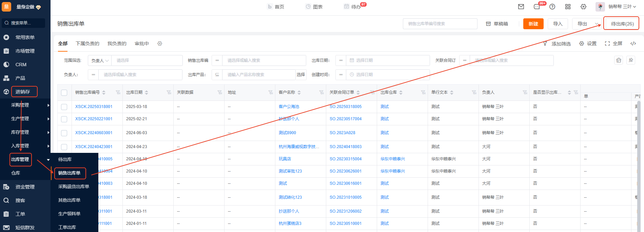Screen dimensions: 644x232
Task: Click the pin filters icon
Action: tap(631, 60)
